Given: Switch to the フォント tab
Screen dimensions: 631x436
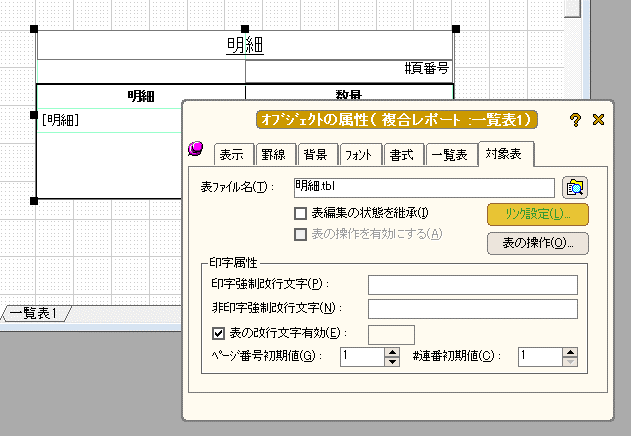Looking at the screenshot, I should pyautogui.click(x=358, y=154).
